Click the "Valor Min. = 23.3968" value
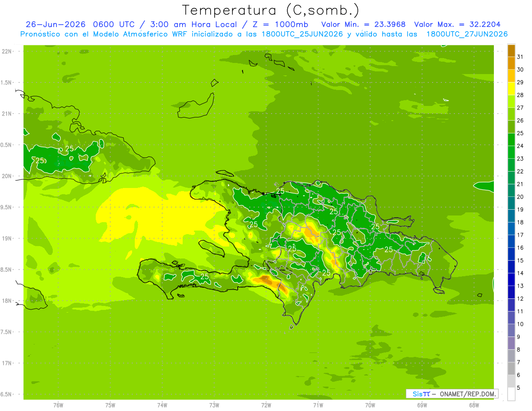The image size is (532, 411). tap(364, 24)
